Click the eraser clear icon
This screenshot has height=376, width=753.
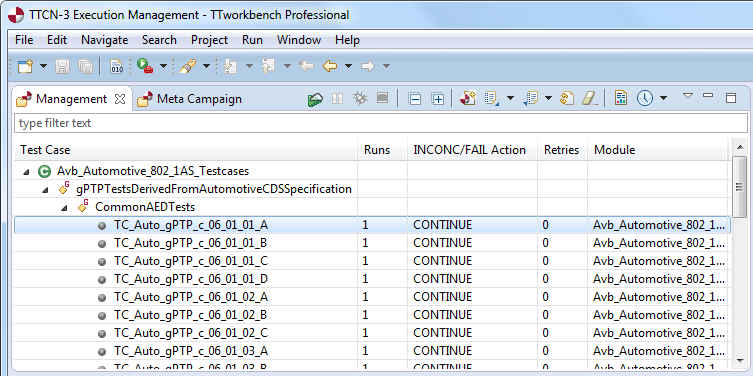pyautogui.click(x=589, y=99)
